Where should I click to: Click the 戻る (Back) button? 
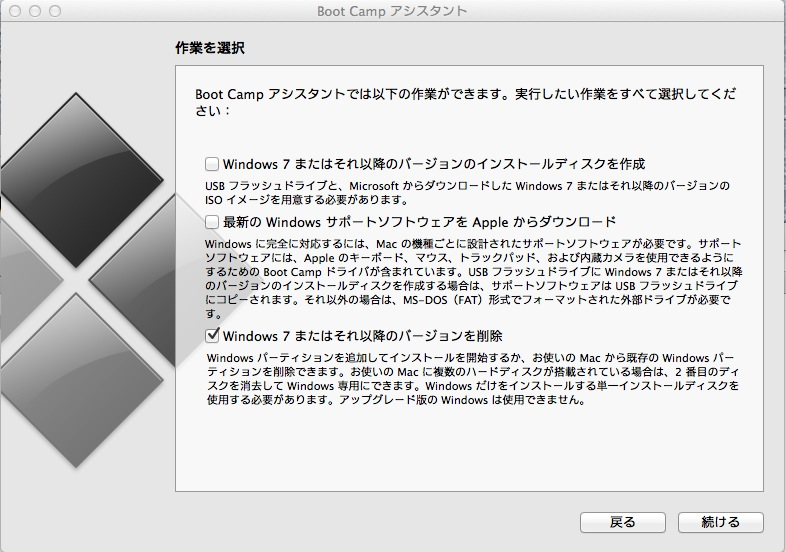623,522
